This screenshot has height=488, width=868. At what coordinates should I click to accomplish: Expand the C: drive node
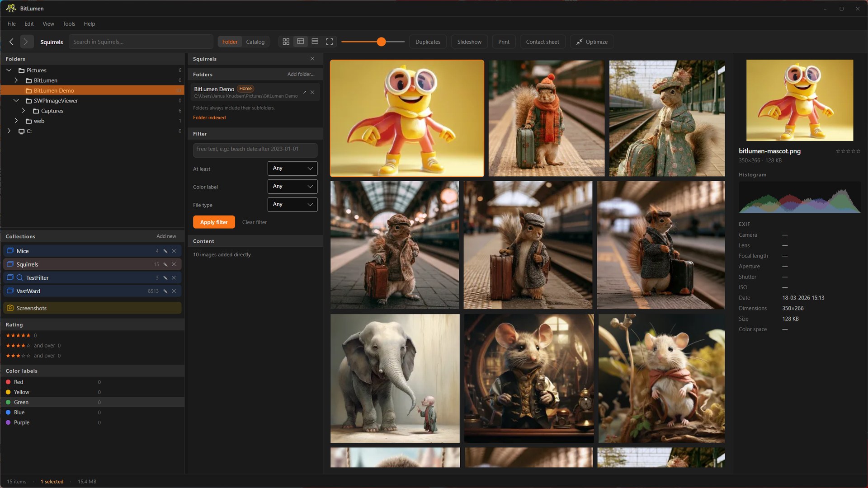pos(9,131)
